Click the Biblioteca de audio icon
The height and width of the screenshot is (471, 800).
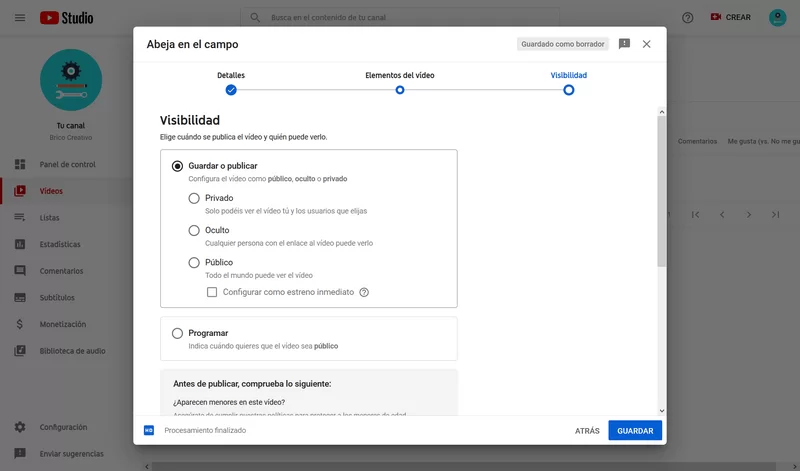20,351
